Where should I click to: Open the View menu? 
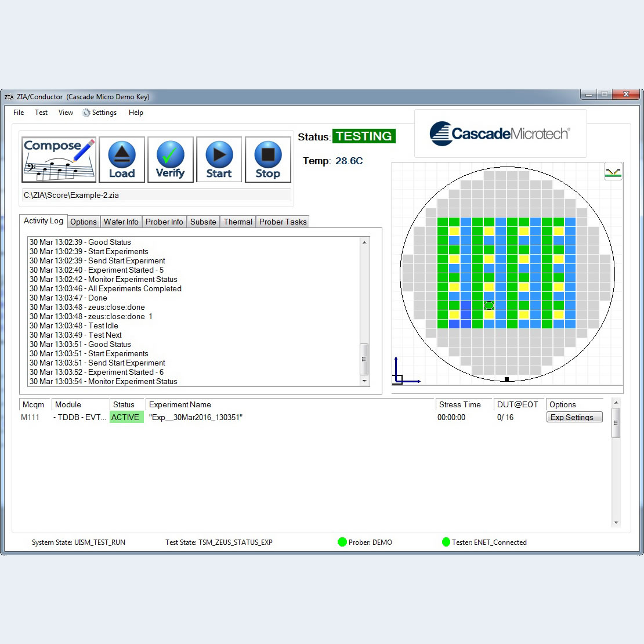click(66, 113)
